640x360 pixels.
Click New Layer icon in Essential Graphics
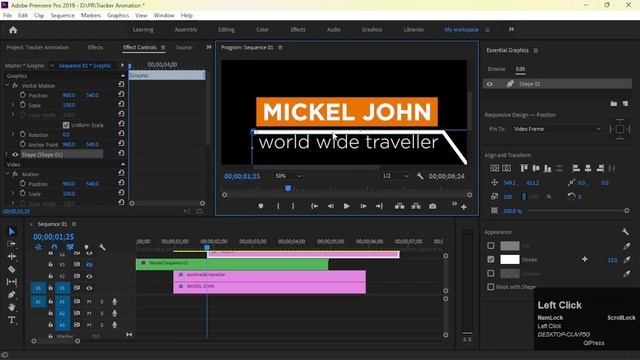coord(626,104)
